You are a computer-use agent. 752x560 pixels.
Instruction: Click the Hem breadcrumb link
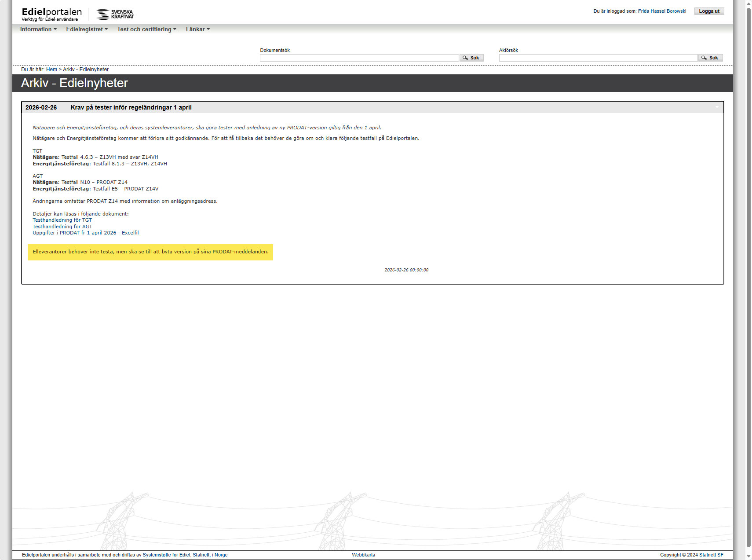(x=51, y=70)
